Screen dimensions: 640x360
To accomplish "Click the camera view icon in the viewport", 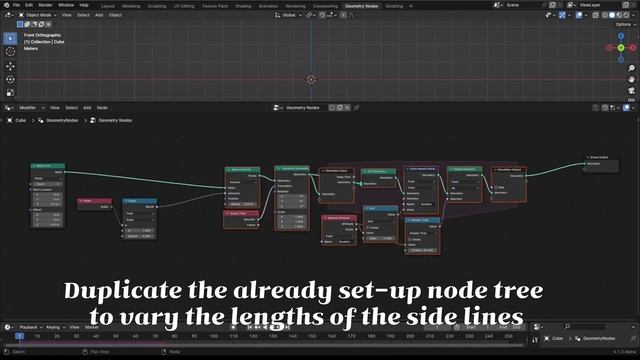I will click(631, 90).
